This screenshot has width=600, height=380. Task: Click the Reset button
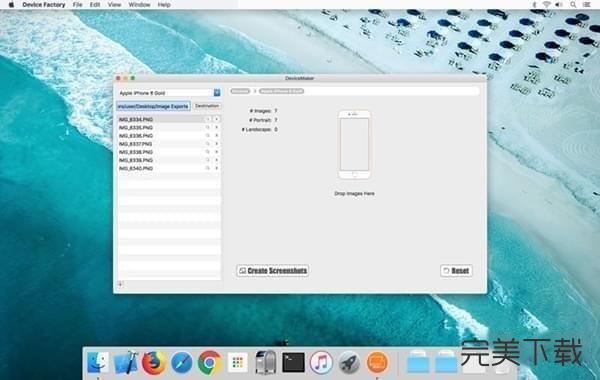click(456, 271)
